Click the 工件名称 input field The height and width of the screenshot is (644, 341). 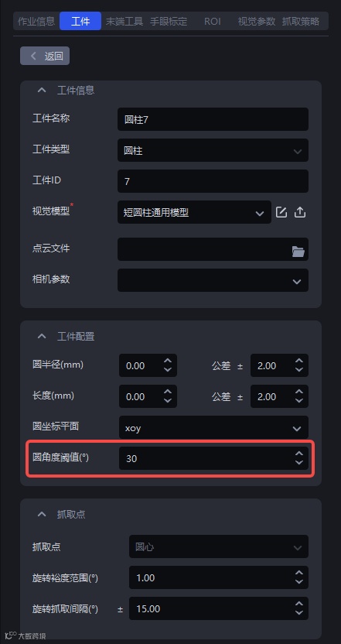213,119
